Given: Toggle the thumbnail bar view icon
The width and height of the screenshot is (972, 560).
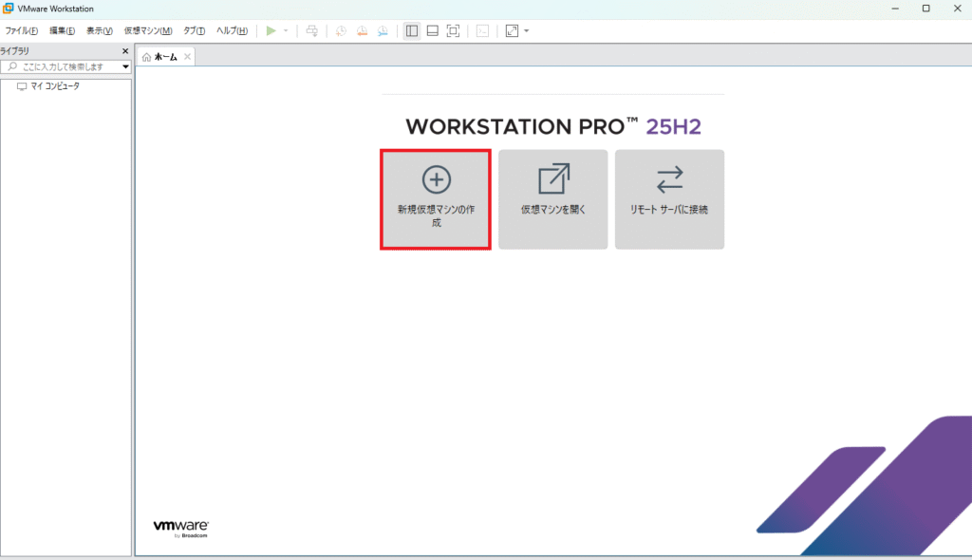Looking at the screenshot, I should pyautogui.click(x=433, y=30).
